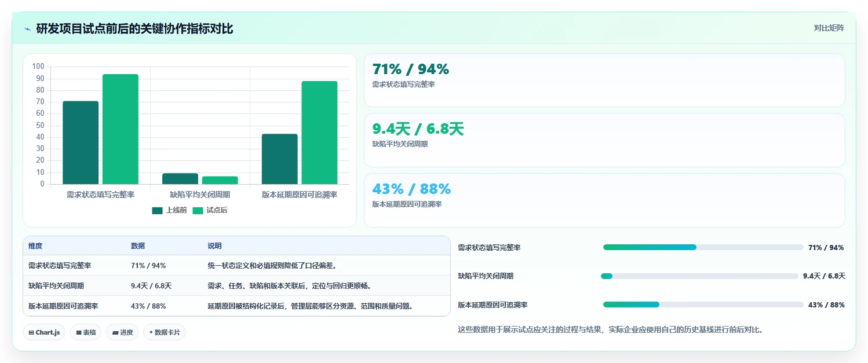868x363 pixels.
Task: Click table cell 缺陷平均关闭周期
Action: point(56,286)
